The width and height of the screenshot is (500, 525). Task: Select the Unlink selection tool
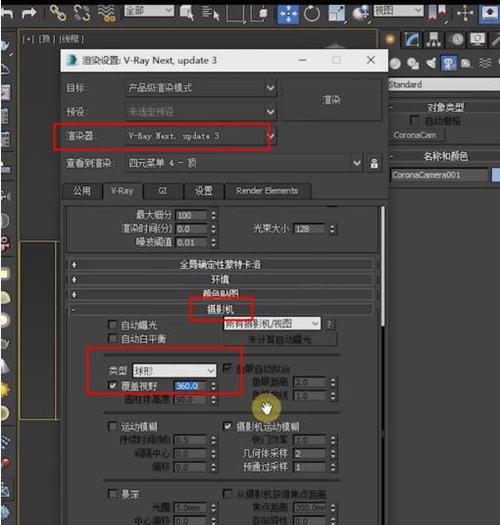(82, 13)
